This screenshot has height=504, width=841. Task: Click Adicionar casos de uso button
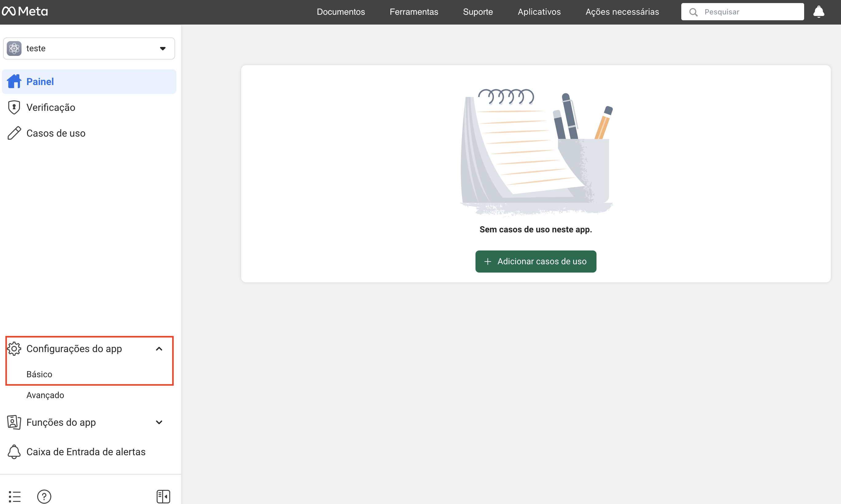coord(535,261)
